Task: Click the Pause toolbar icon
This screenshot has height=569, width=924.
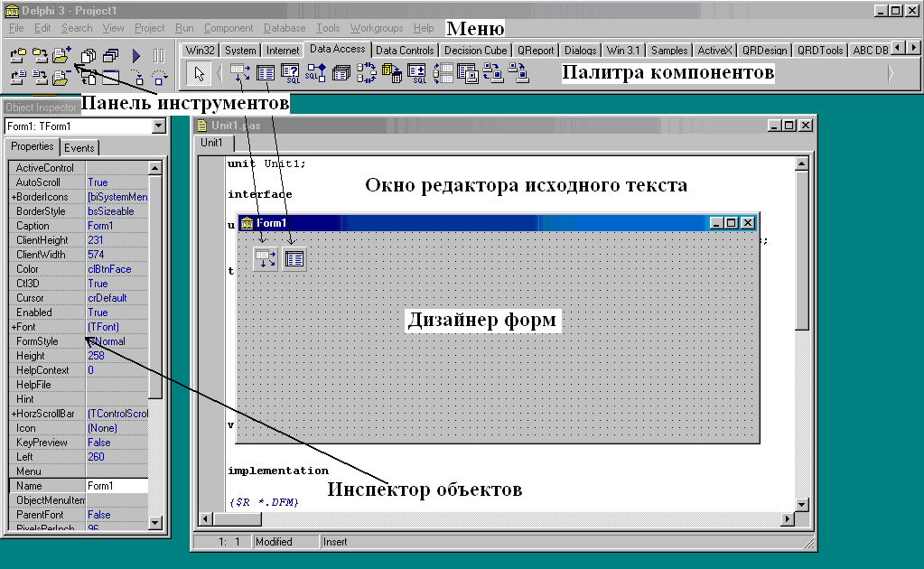Action: (x=159, y=56)
